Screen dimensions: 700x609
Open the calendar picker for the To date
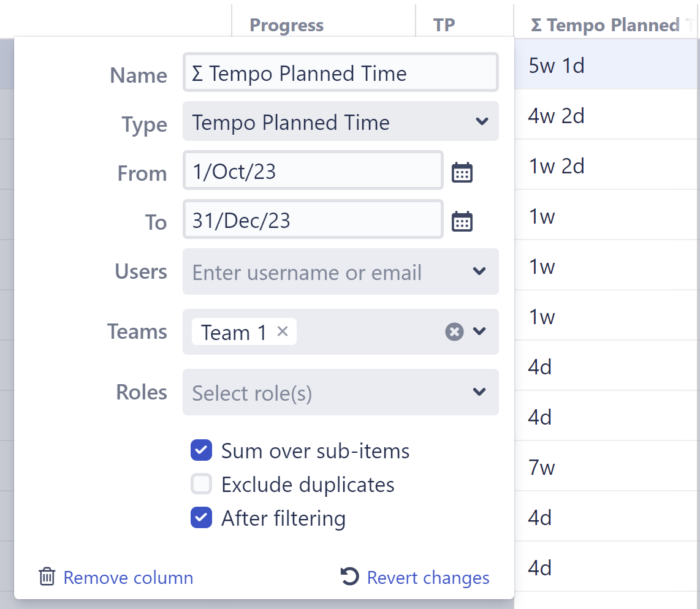(x=463, y=220)
